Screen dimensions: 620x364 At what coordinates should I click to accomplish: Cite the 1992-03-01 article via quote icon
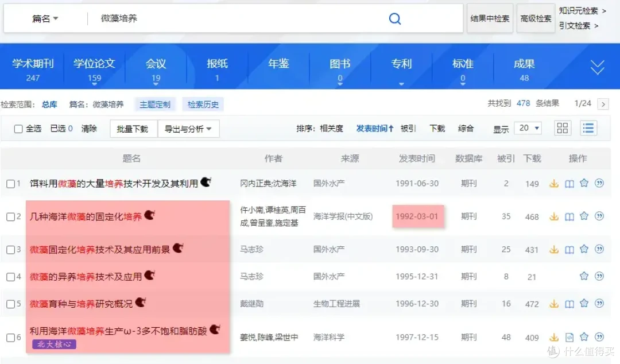[x=599, y=216]
